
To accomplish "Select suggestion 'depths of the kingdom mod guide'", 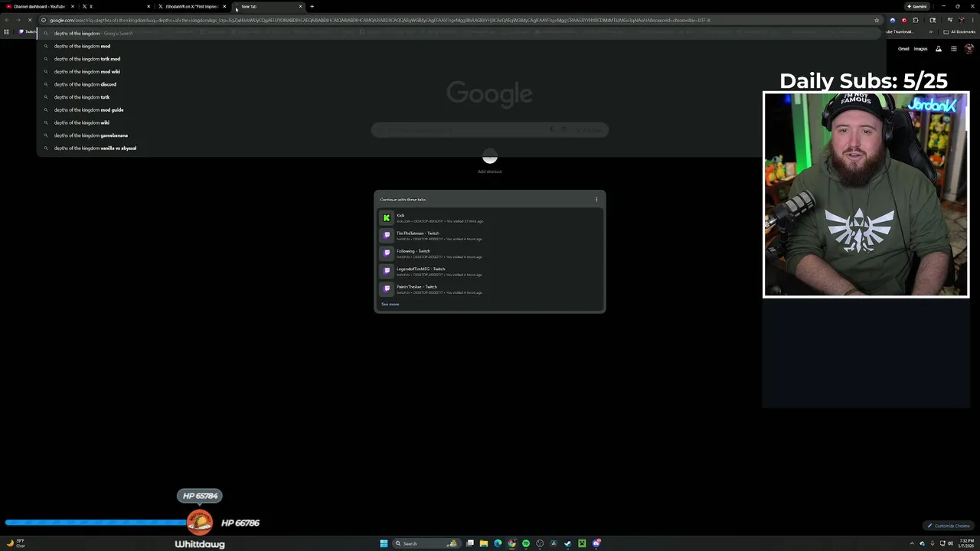I will coord(459,109).
